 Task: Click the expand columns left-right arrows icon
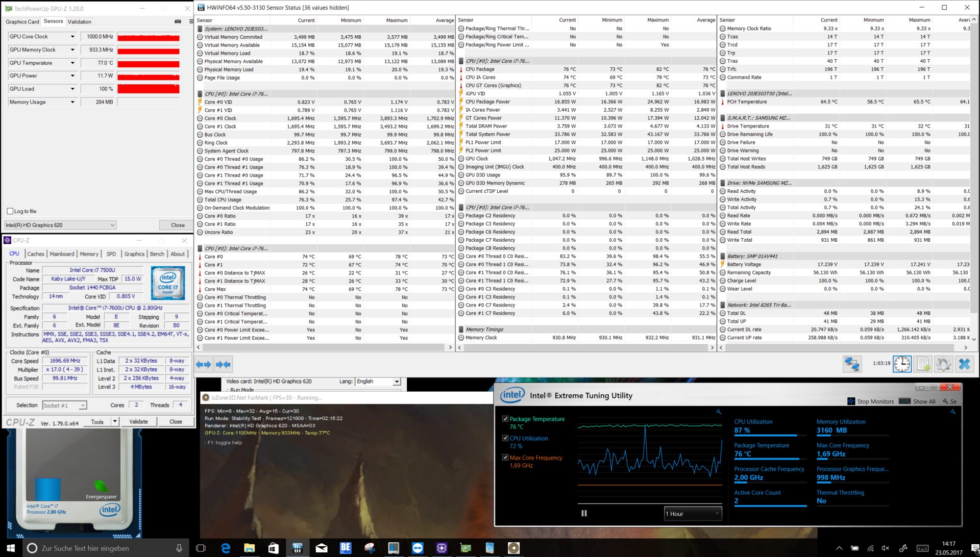204,364
